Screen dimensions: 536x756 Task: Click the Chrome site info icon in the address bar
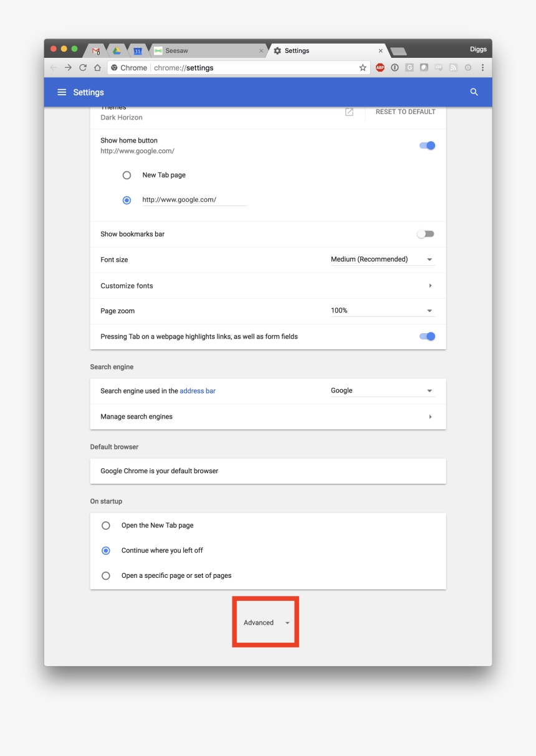coord(114,68)
